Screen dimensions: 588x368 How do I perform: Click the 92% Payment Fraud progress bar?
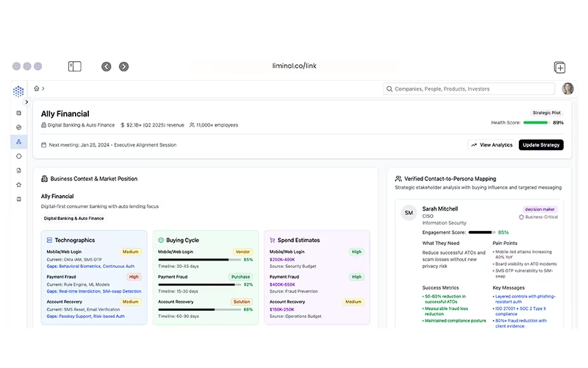pyautogui.click(x=199, y=285)
